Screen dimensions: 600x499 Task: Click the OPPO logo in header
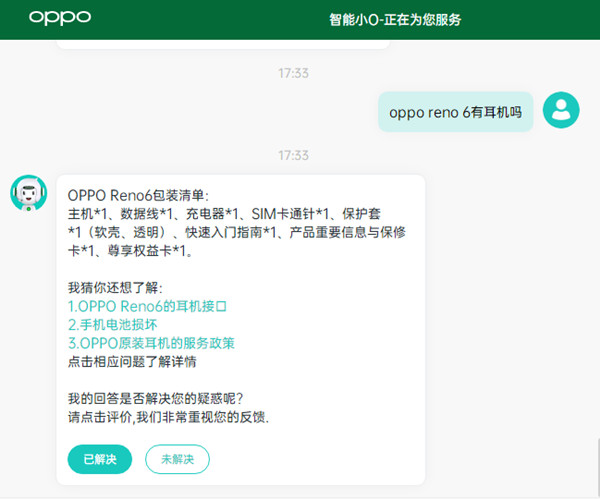tap(60, 18)
